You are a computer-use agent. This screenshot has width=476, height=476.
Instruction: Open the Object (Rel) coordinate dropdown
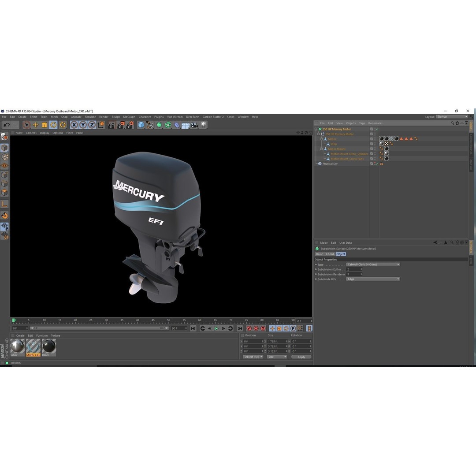[x=253, y=357]
